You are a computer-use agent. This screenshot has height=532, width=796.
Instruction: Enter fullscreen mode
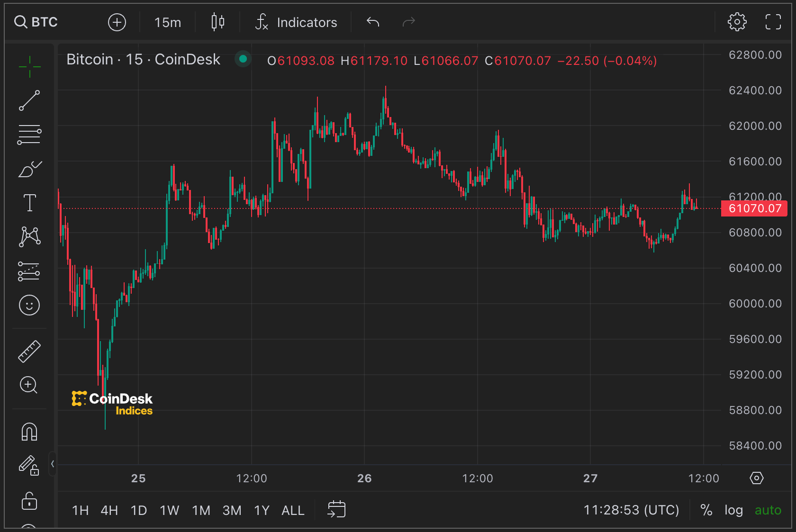click(x=773, y=22)
